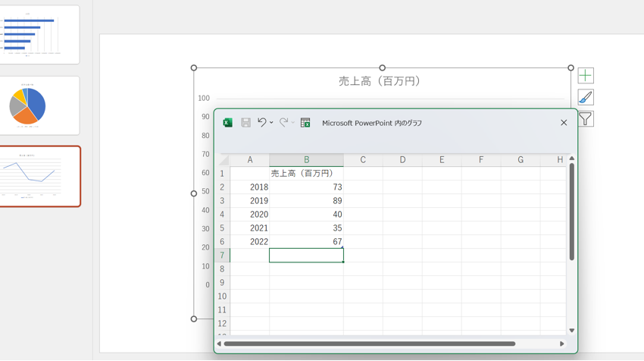Screen dimensions: 644x361
Task: Click chart title 売上高（百万円）on slide
Action: pyautogui.click(x=380, y=81)
